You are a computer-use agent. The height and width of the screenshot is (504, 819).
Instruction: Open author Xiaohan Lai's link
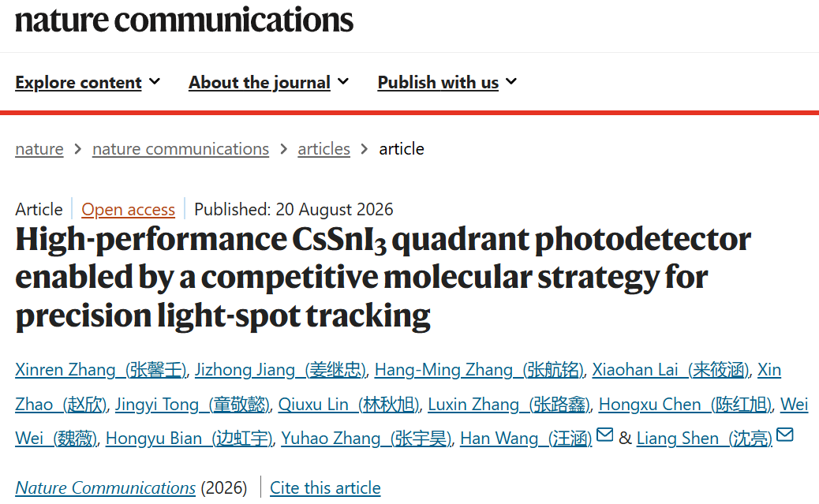tap(671, 370)
